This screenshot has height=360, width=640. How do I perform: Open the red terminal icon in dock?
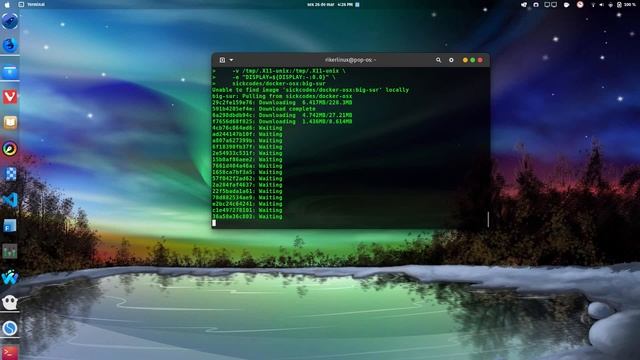pos(10,353)
